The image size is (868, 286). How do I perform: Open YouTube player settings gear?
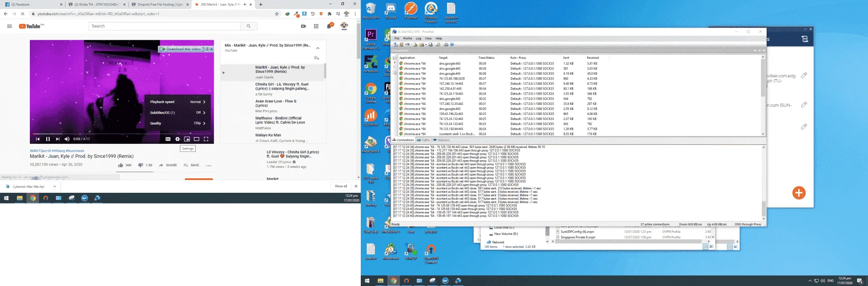[x=177, y=139]
